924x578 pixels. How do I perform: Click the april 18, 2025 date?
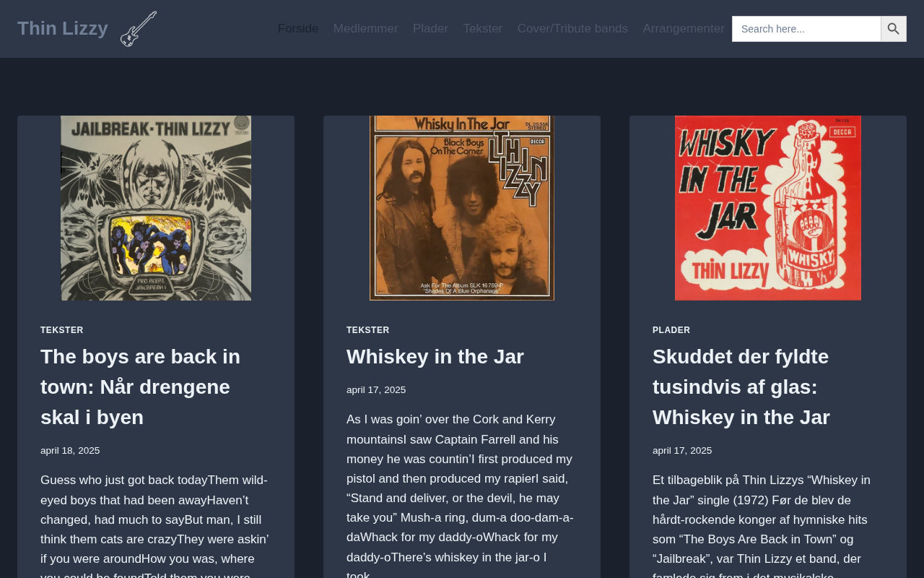click(70, 451)
